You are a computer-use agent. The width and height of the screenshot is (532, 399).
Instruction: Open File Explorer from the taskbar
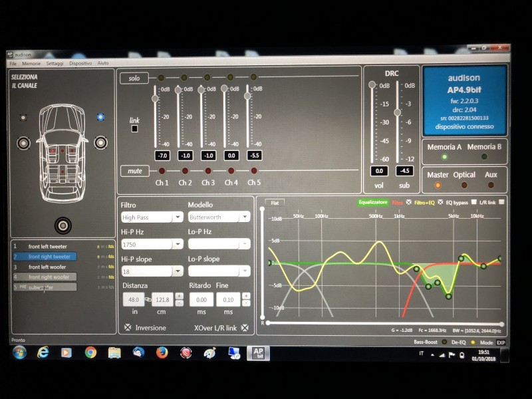[x=114, y=353]
